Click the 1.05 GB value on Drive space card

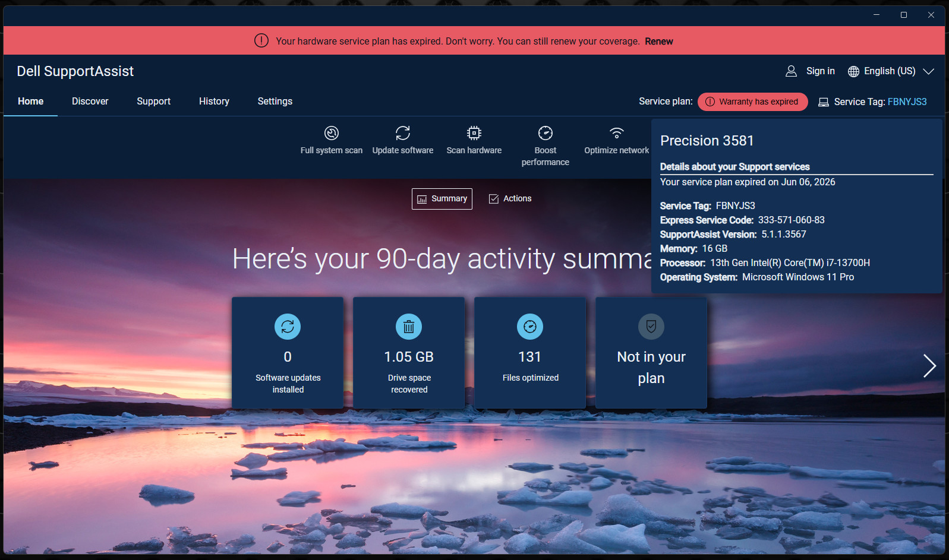click(x=409, y=357)
